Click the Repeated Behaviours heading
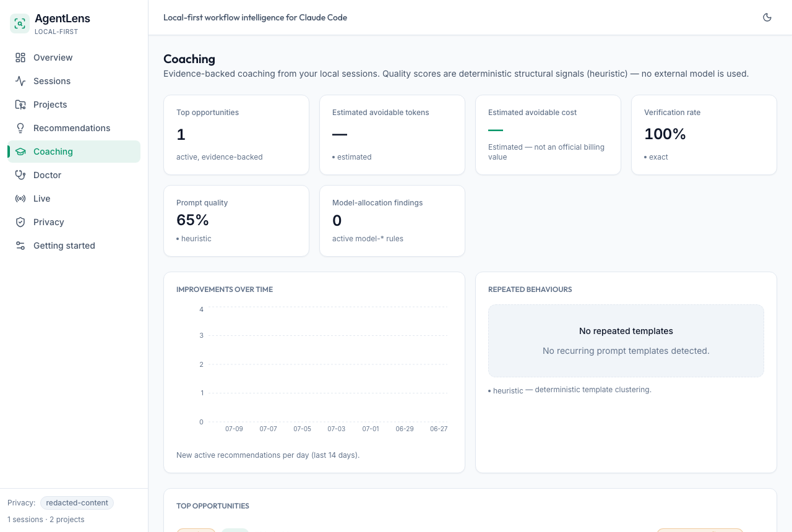 point(530,290)
